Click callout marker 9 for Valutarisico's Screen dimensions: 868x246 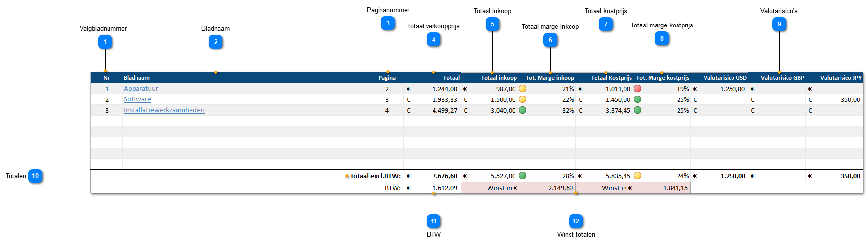point(779,25)
